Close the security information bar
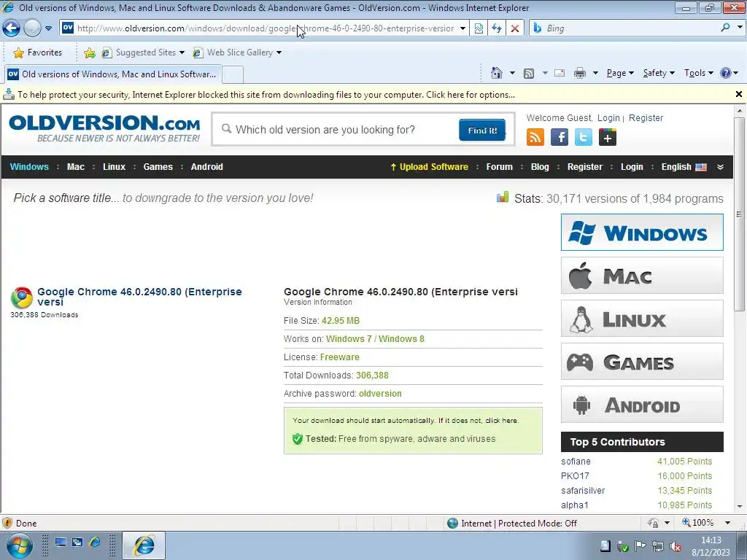This screenshot has height=560, width=747. pos(739,94)
